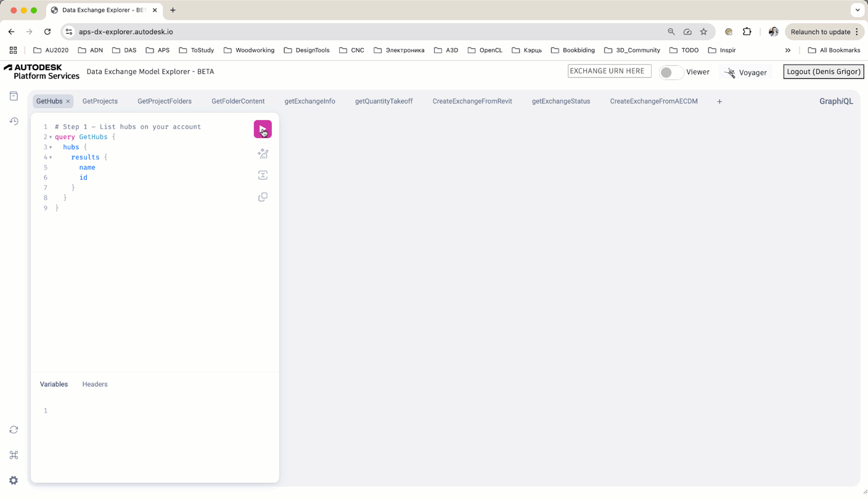Open the DesignTools bookmarks folder
The image size is (868, 499).
point(306,51)
